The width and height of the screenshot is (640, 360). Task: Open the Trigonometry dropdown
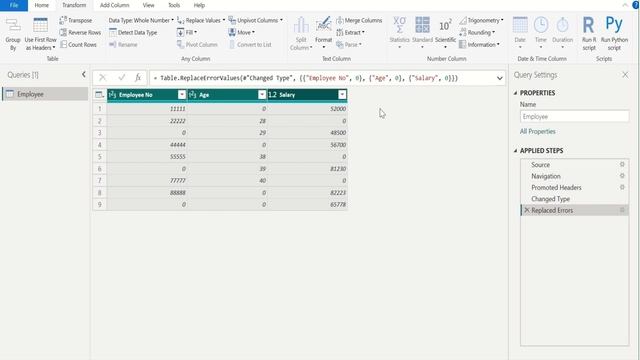[481, 20]
